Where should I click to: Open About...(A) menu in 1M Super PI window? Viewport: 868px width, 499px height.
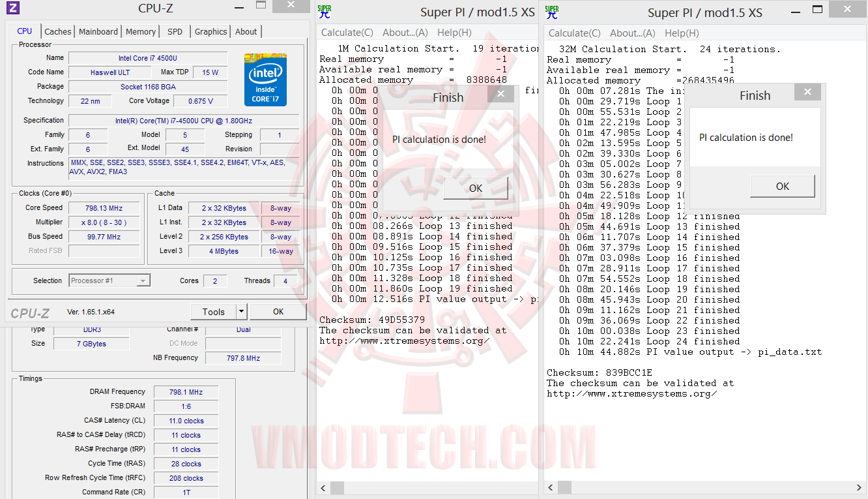pyautogui.click(x=405, y=33)
